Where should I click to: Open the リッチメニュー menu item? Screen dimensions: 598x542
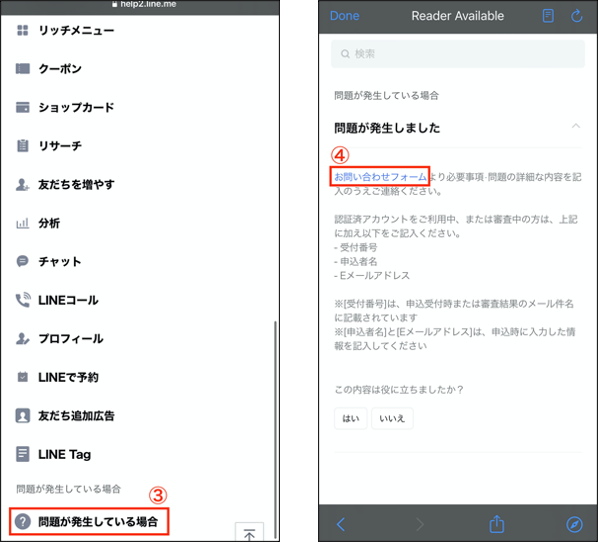pos(76,30)
